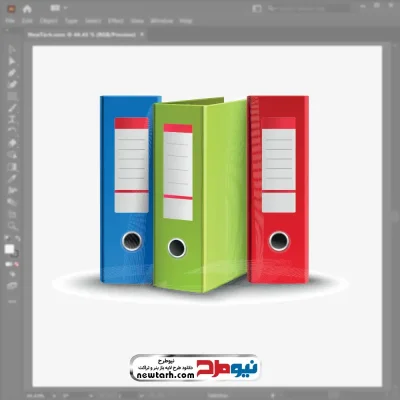Open the Object menu
400x400 pixels.
point(49,21)
